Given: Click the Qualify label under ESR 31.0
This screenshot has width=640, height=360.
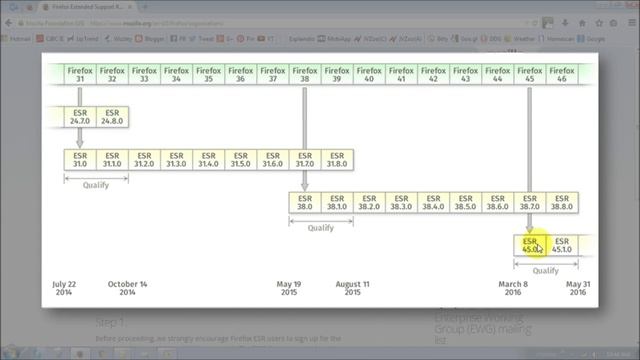Looking at the screenshot, I should click(x=96, y=185).
